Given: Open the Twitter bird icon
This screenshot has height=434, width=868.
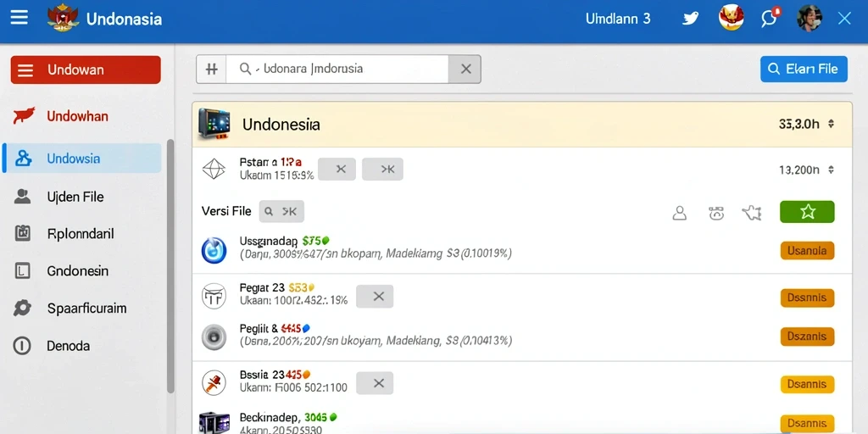Looking at the screenshot, I should 690,19.
